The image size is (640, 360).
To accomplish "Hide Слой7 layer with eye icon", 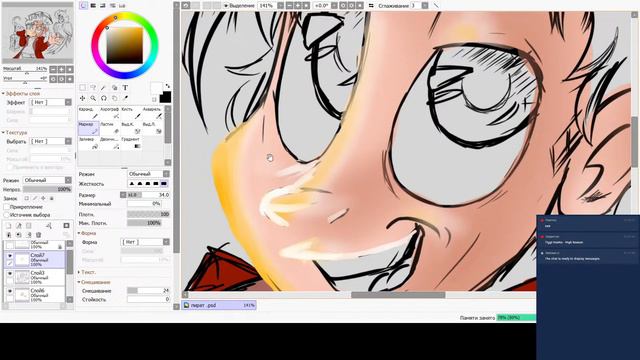I will [10, 256].
